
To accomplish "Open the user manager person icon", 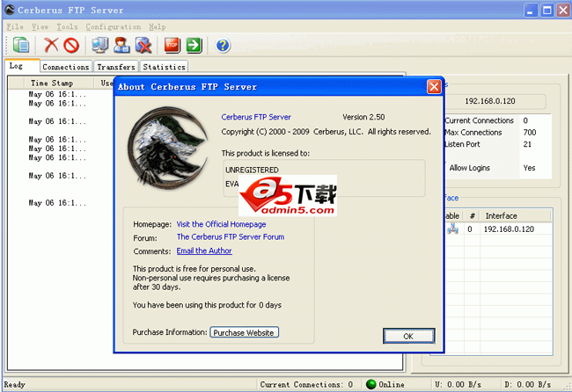I will pos(122,45).
